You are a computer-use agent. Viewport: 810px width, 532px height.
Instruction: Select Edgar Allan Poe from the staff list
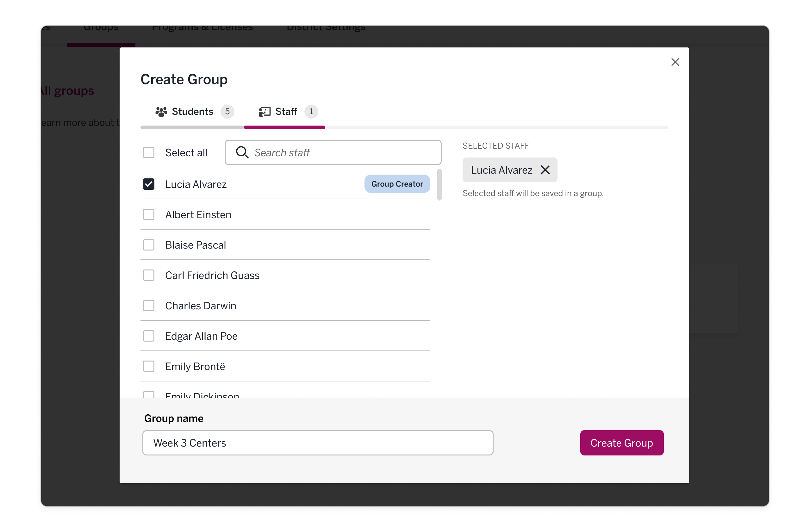click(x=149, y=336)
